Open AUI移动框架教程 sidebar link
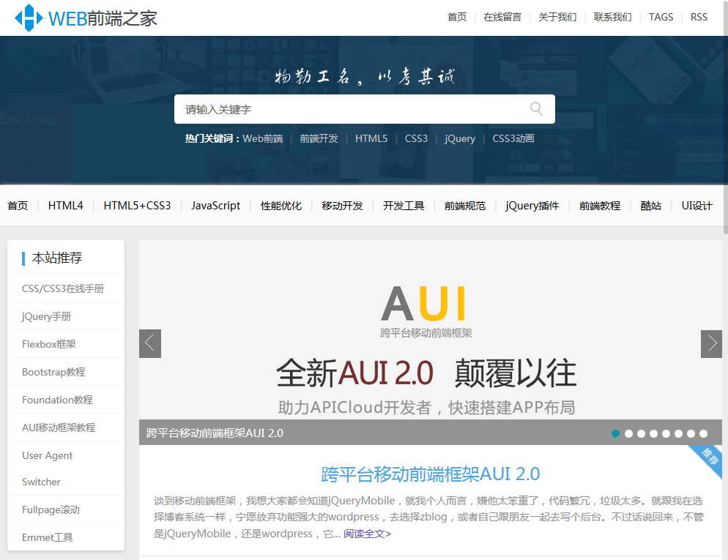The height and width of the screenshot is (560, 728). (x=59, y=428)
